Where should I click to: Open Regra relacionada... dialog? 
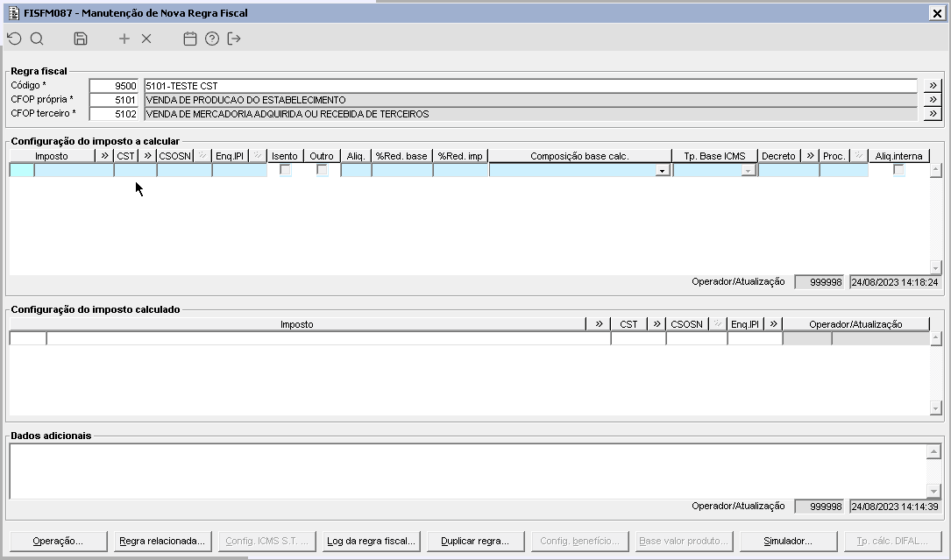click(x=162, y=541)
